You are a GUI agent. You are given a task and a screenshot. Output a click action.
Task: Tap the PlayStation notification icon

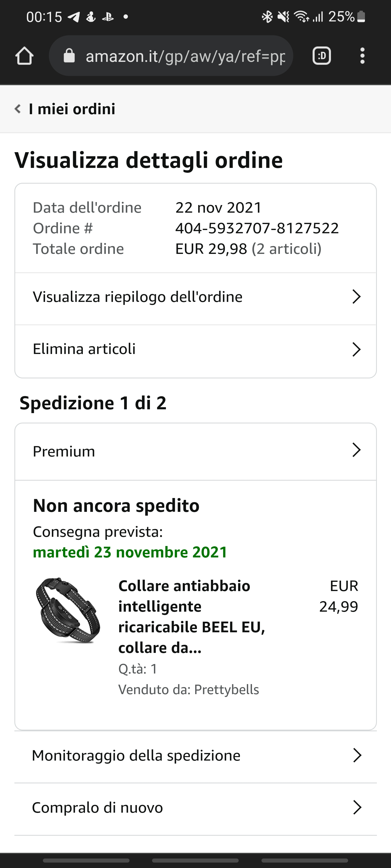point(108,17)
